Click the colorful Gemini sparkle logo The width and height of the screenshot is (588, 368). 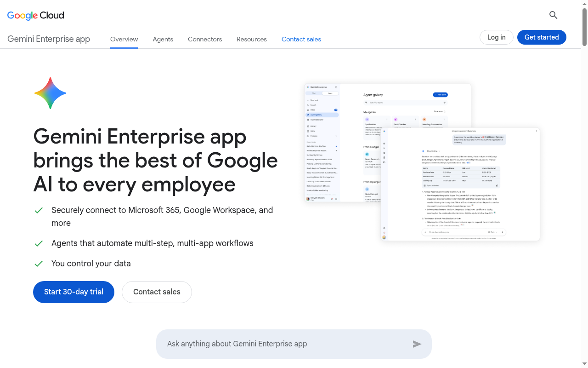point(50,93)
